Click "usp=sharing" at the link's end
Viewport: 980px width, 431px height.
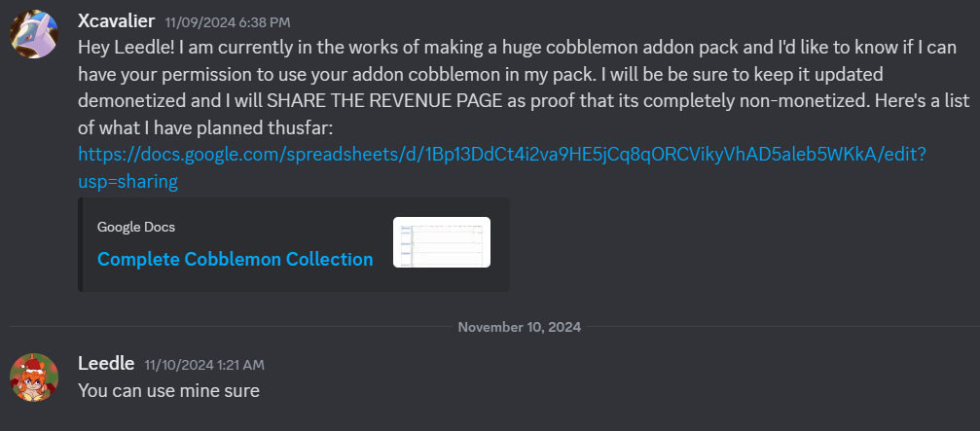(x=127, y=181)
